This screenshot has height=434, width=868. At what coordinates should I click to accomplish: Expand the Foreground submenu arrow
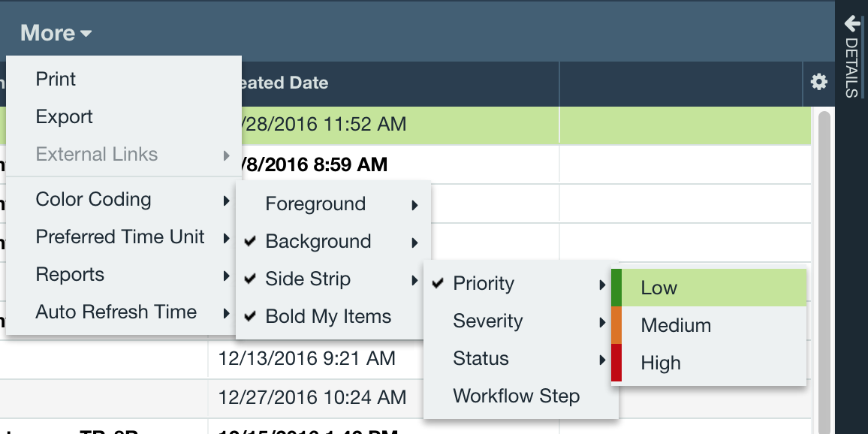click(x=414, y=206)
